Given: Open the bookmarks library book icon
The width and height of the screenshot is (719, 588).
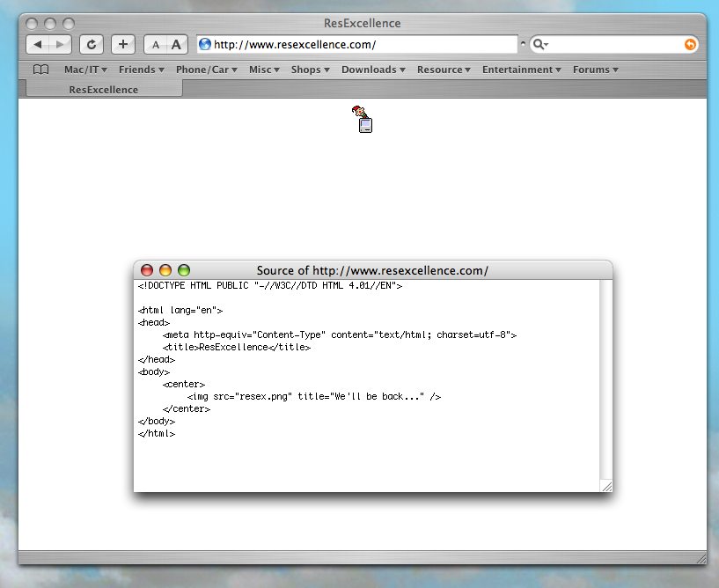Looking at the screenshot, I should (x=40, y=70).
